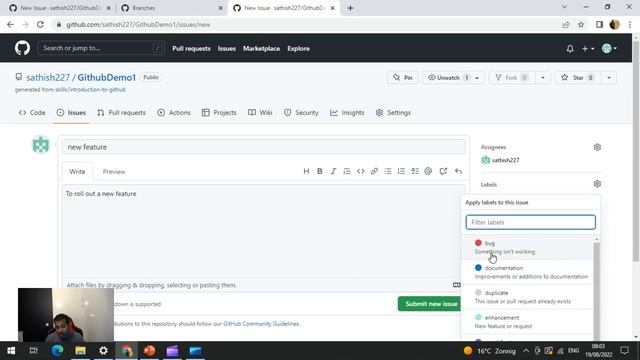Expand the Fork options arrow
The width and height of the screenshot is (640, 360).
point(543,78)
